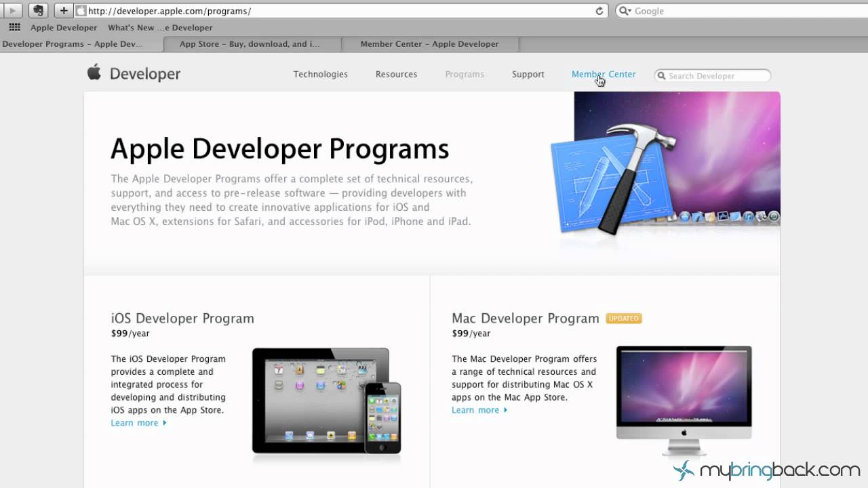This screenshot has height=488, width=868.
Task: Open the Google search magnifier dropdown
Action: point(625,11)
